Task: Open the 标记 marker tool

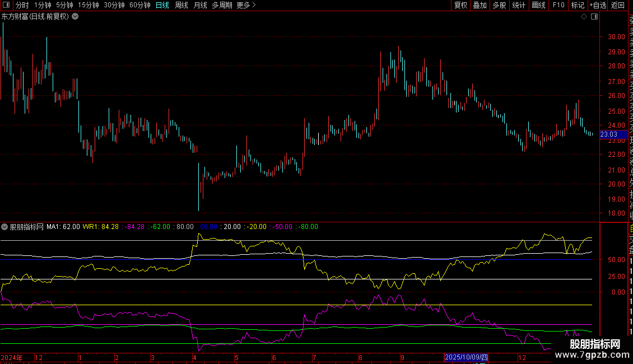Action: coord(578,5)
